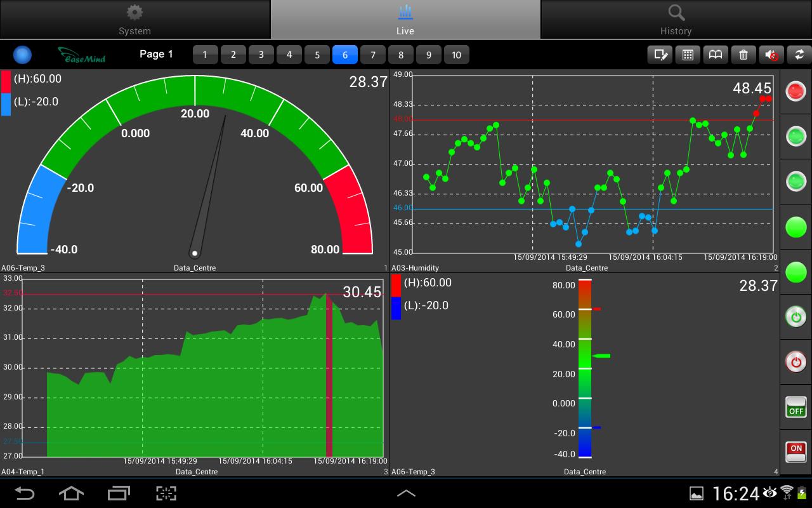
Task: Go to page 10
Action: [x=456, y=55]
